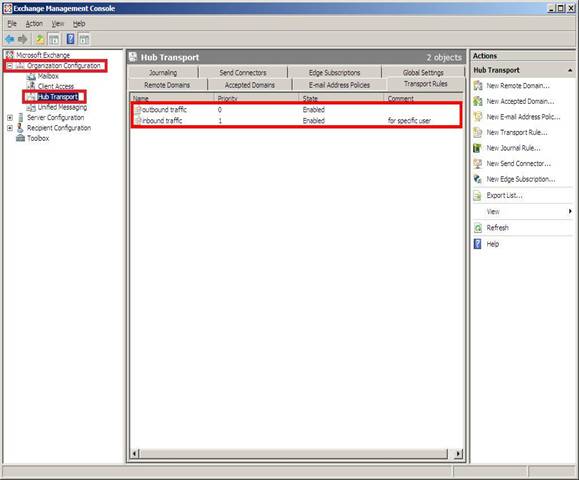Sort by the Name column header
Screen dimensions: 579x480
tap(172, 99)
